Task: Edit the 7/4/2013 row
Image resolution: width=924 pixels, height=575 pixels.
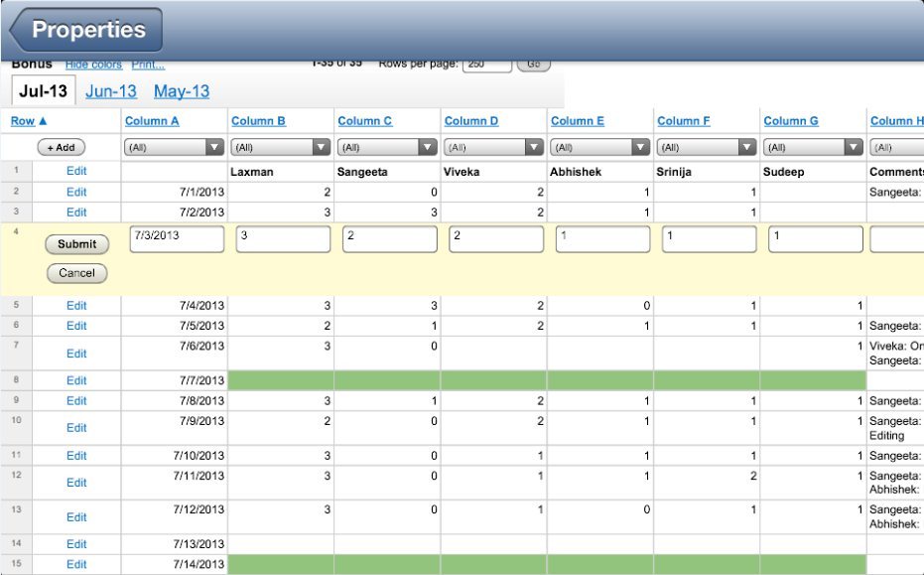Action: click(76, 306)
